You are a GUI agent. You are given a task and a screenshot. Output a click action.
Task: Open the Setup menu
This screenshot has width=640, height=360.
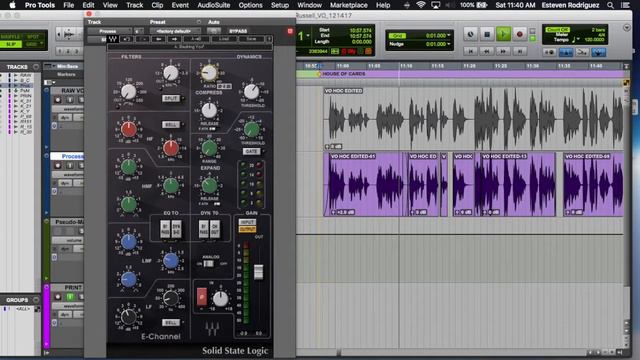pos(280,5)
